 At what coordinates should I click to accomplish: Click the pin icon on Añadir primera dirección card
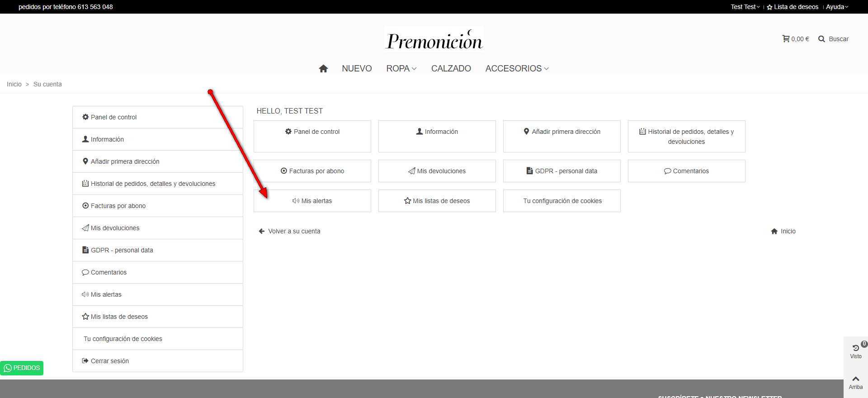click(527, 132)
